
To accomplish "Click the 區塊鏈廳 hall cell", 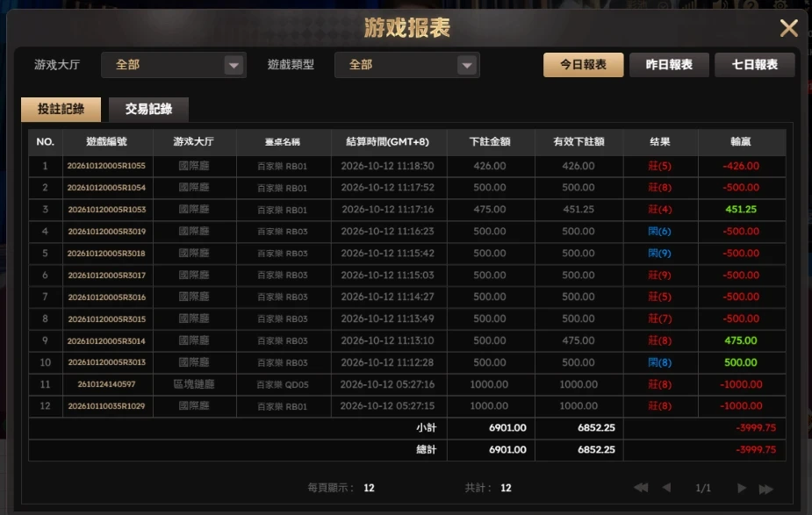I will pos(194,384).
